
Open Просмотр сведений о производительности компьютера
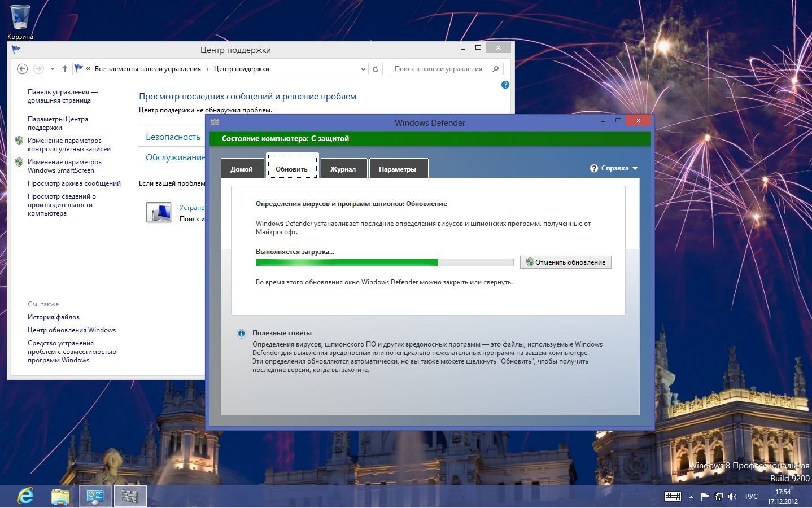tap(62, 205)
